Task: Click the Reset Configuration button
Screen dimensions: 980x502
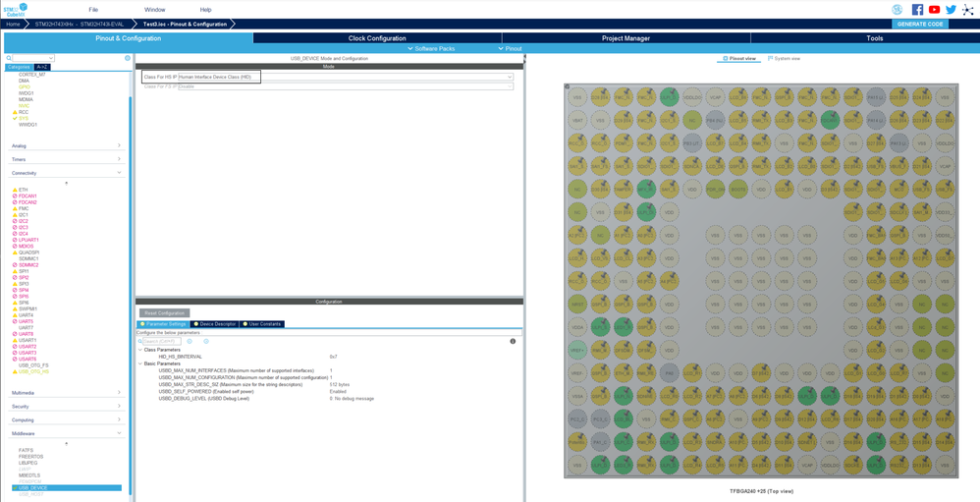Action: 164,313
